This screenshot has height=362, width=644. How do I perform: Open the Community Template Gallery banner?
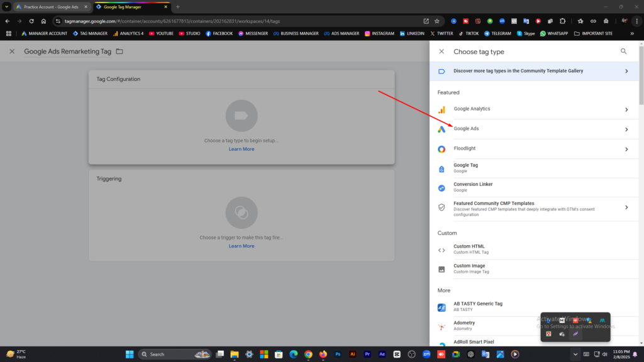pyautogui.click(x=534, y=71)
